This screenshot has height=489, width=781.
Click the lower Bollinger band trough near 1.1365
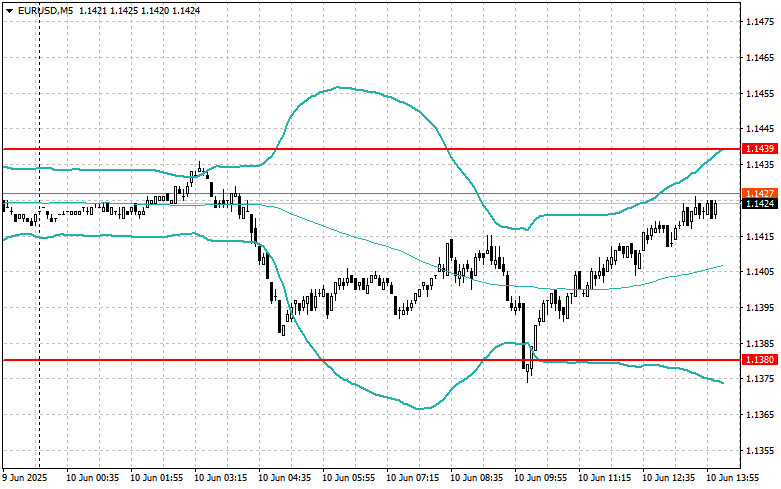point(420,408)
